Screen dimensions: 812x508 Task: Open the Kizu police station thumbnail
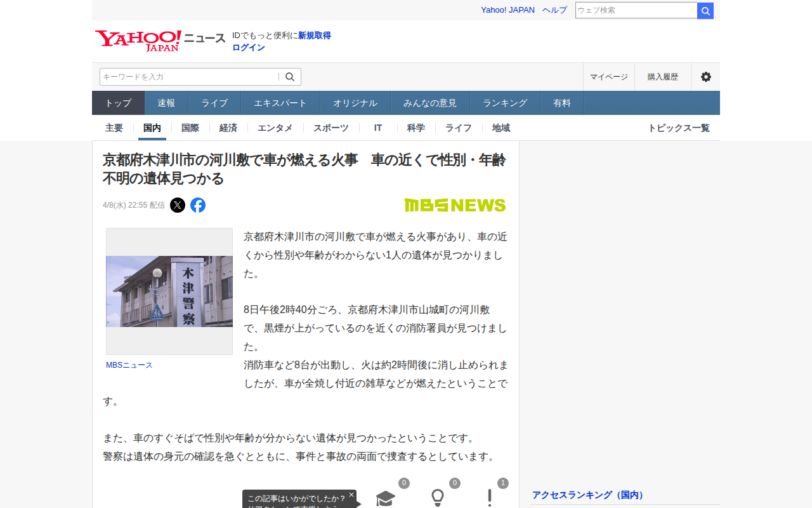click(169, 291)
